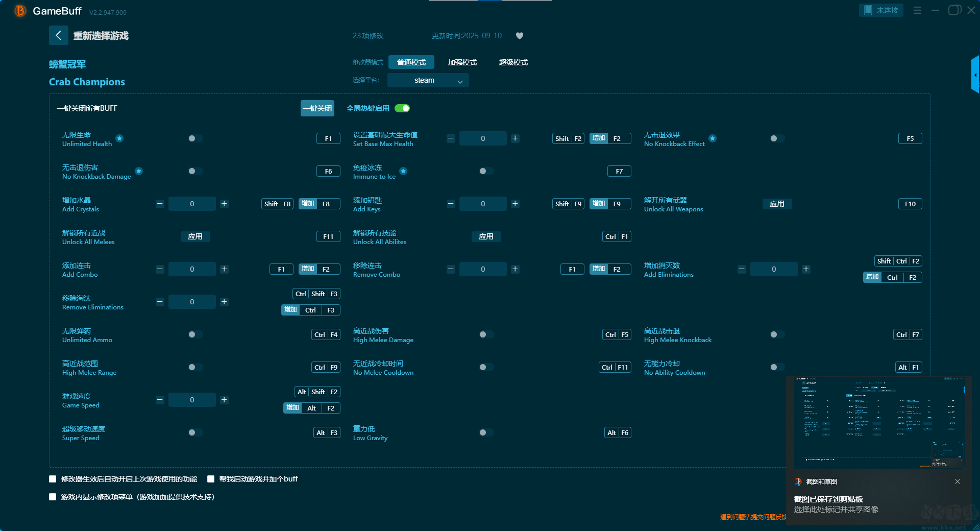Increase Set Base Max Health value

(x=515, y=138)
